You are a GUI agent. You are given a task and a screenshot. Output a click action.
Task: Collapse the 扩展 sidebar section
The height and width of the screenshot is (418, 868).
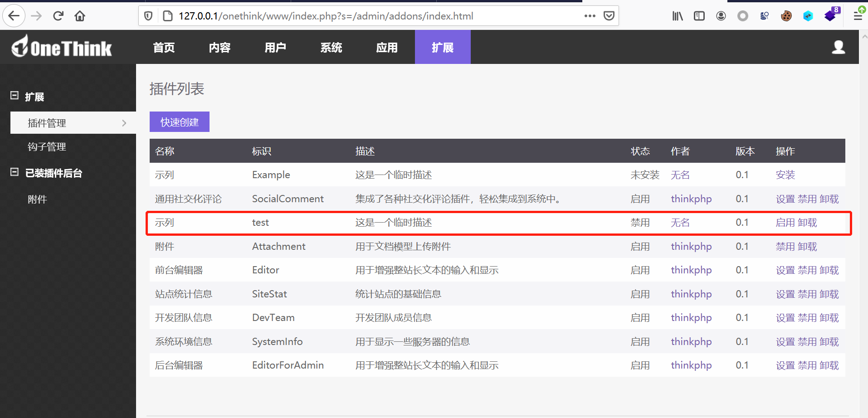[14, 96]
